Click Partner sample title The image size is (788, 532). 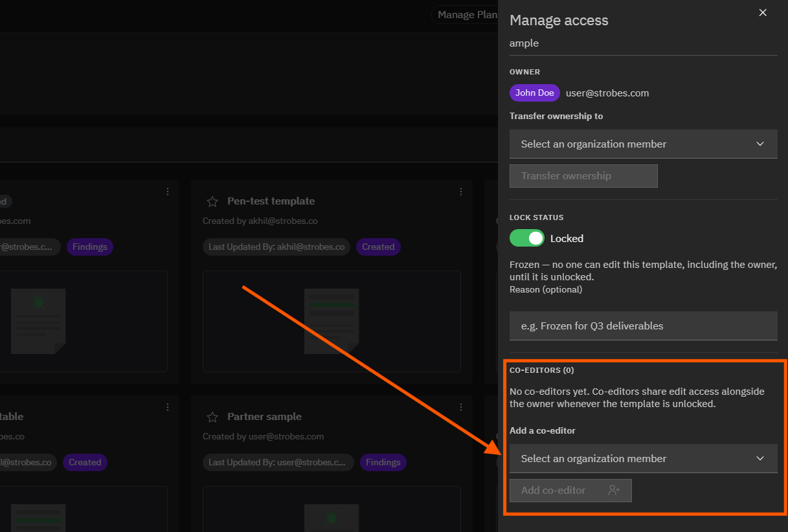click(x=264, y=417)
